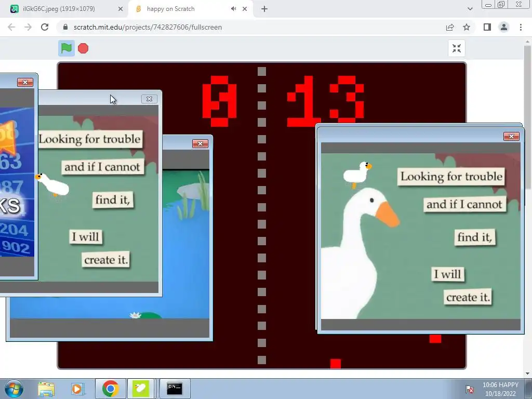Click the taskbar clock showing 10:06 HAPPY
Viewport: 532px width, 399px height.
[500, 389]
